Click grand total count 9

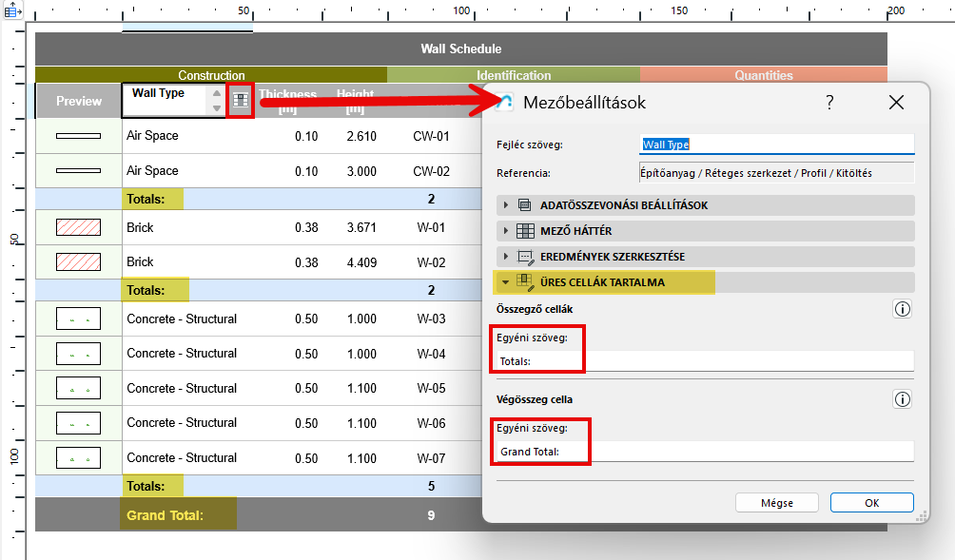[431, 515]
